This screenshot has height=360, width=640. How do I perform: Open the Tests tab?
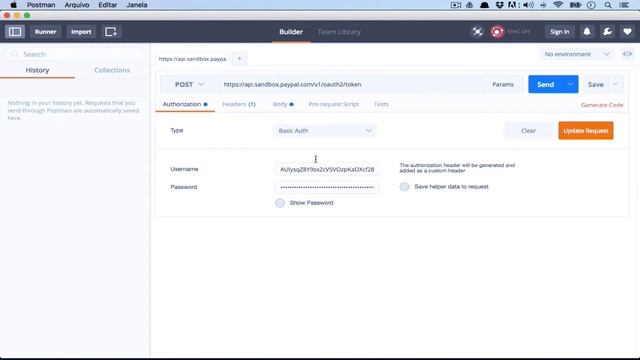click(x=381, y=104)
